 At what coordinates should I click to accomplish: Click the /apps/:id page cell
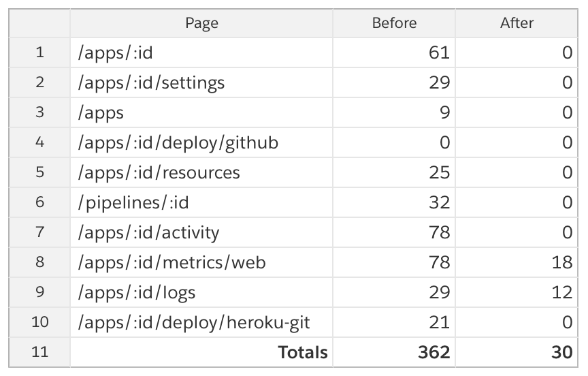click(201, 52)
